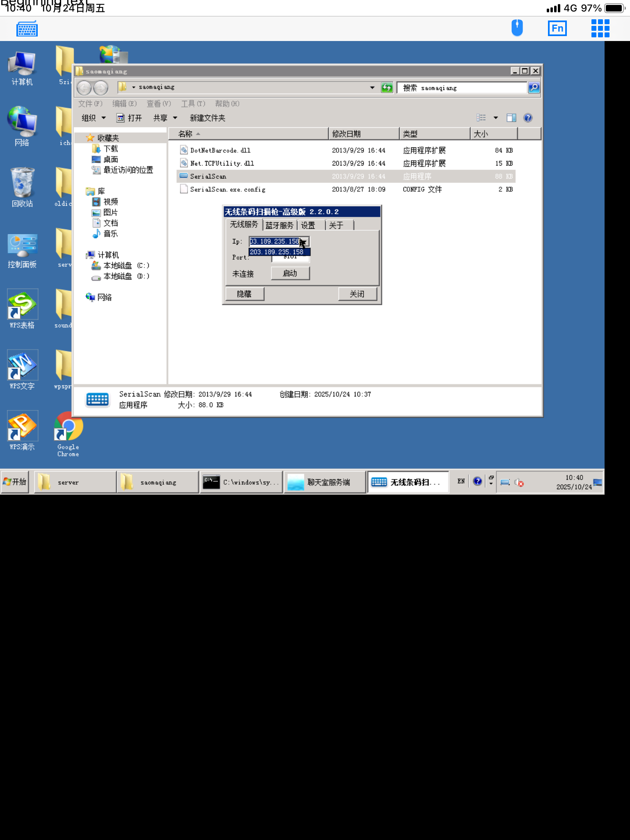Sort by the 大小 column header

(494, 134)
